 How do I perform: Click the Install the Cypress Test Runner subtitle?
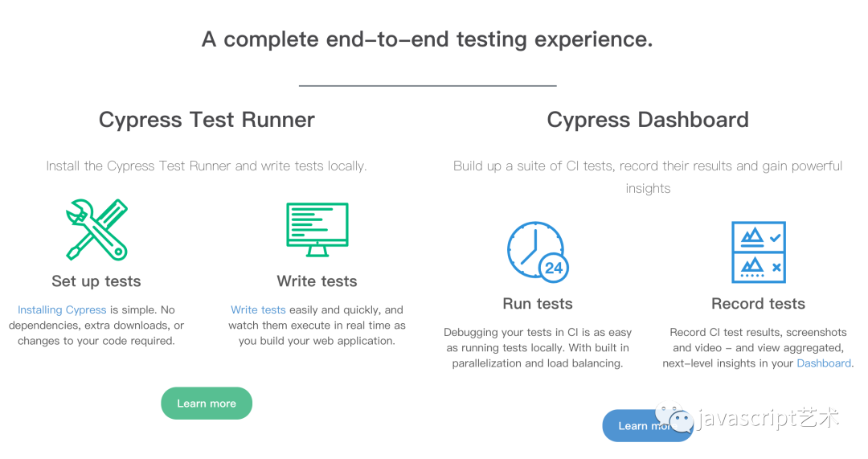[207, 166]
